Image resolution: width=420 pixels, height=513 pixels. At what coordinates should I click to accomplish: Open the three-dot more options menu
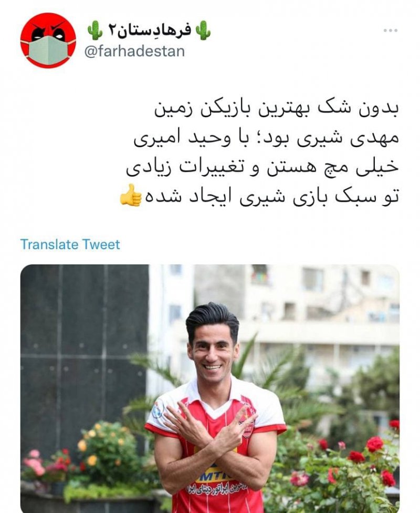click(391, 30)
